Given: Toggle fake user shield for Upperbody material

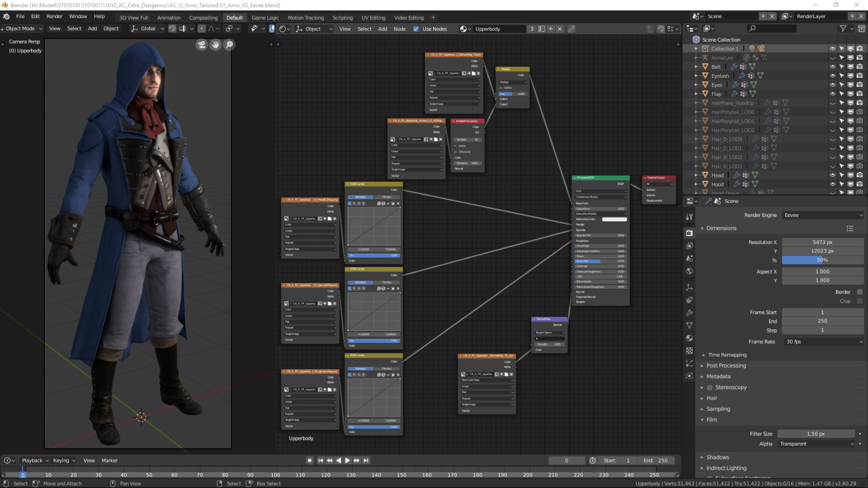Looking at the screenshot, I should [541, 29].
